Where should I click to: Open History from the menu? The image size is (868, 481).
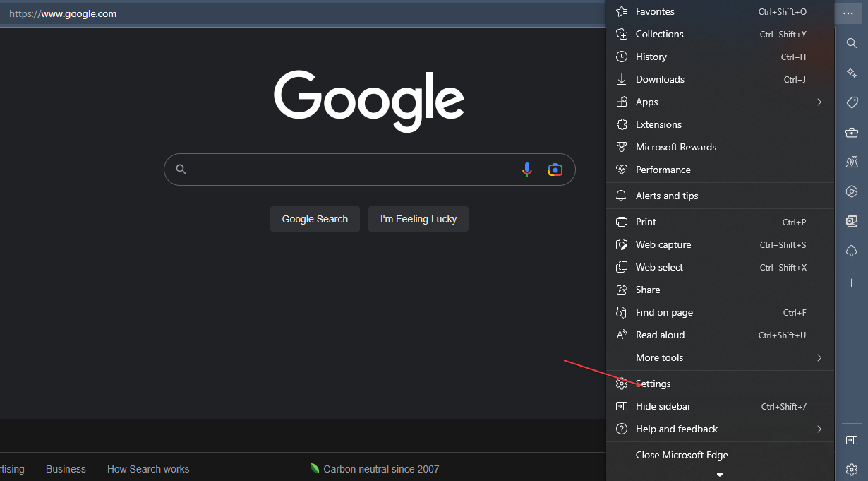(720, 57)
